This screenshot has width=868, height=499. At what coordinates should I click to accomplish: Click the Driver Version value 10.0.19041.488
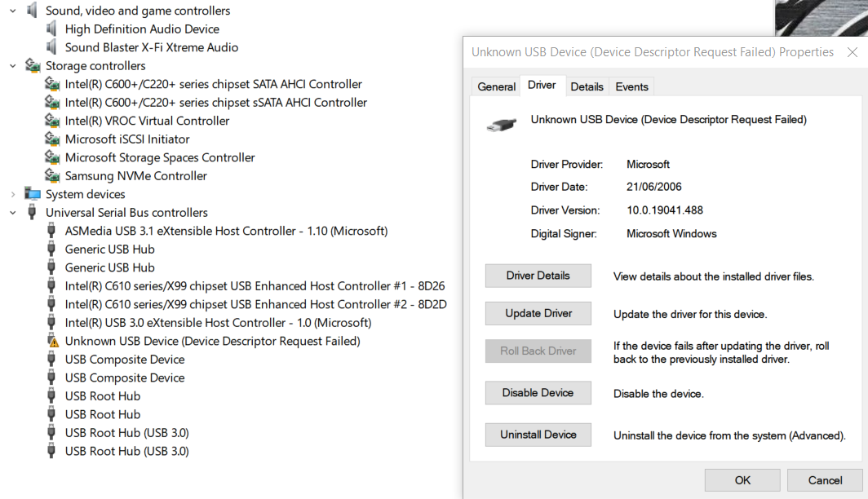tap(665, 210)
